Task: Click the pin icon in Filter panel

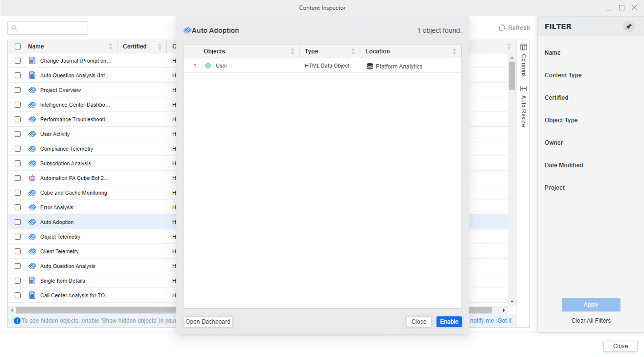Action: [x=629, y=26]
